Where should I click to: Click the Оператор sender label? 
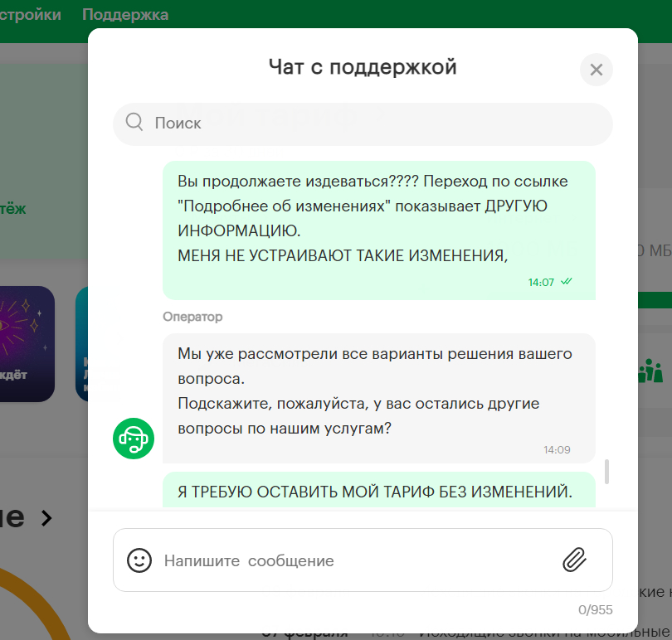click(192, 317)
